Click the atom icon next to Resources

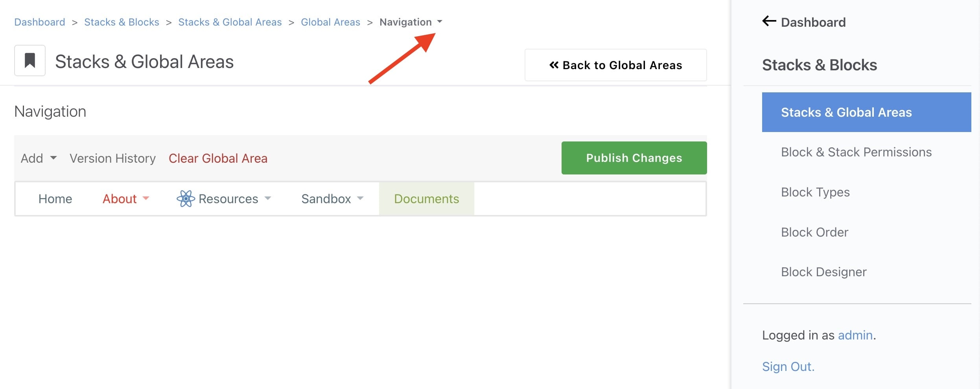click(x=186, y=199)
